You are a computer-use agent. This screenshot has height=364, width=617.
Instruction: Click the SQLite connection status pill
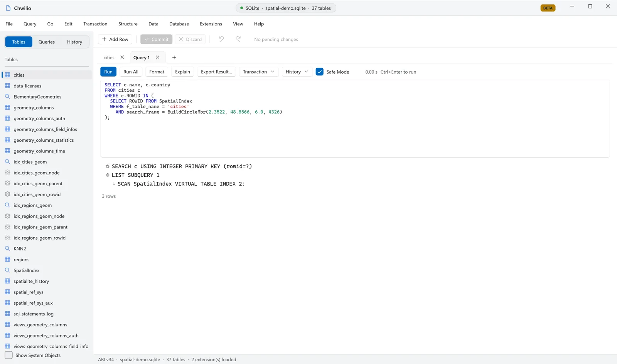[x=286, y=8]
